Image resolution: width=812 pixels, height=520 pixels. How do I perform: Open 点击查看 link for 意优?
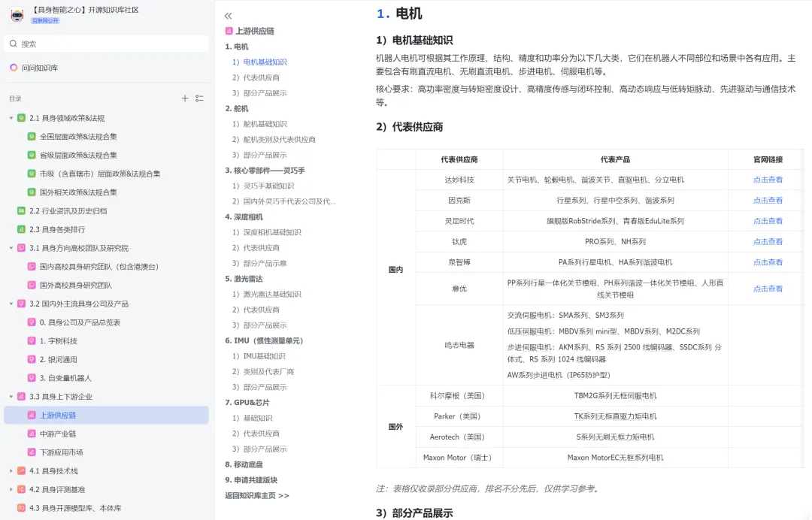coord(768,289)
